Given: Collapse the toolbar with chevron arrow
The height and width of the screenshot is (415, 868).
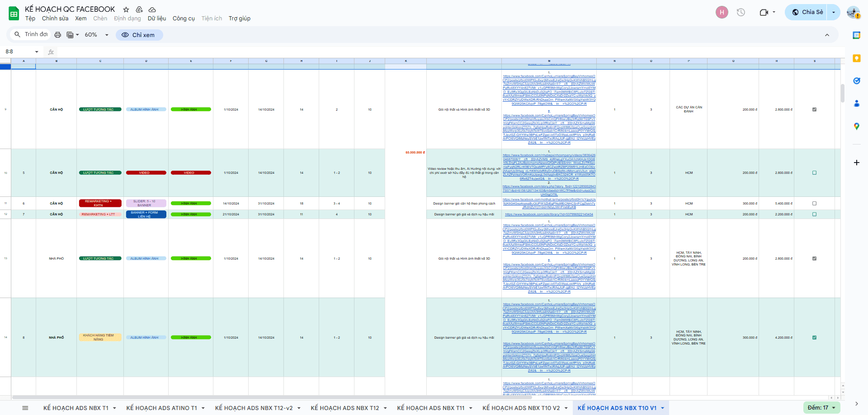Looking at the screenshot, I should click(827, 35).
